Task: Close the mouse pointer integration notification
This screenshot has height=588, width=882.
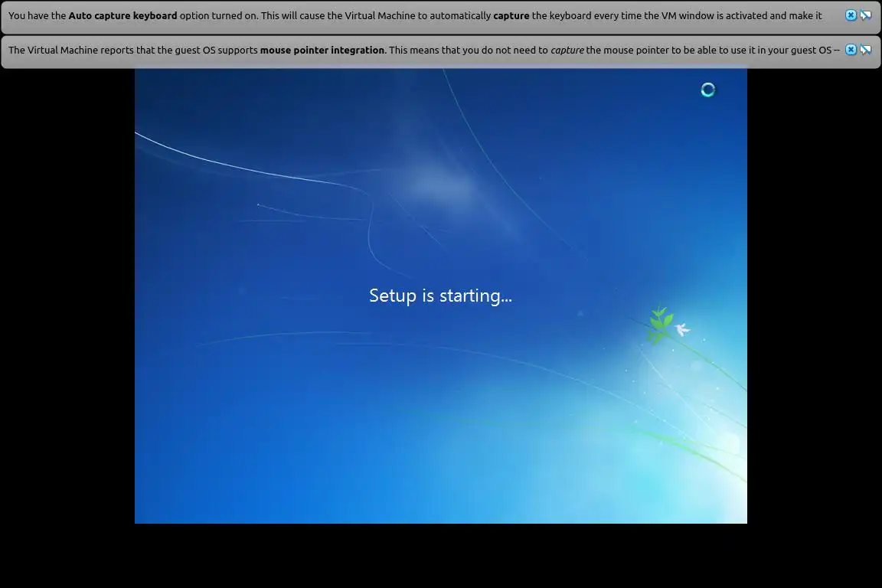Action: coord(851,50)
